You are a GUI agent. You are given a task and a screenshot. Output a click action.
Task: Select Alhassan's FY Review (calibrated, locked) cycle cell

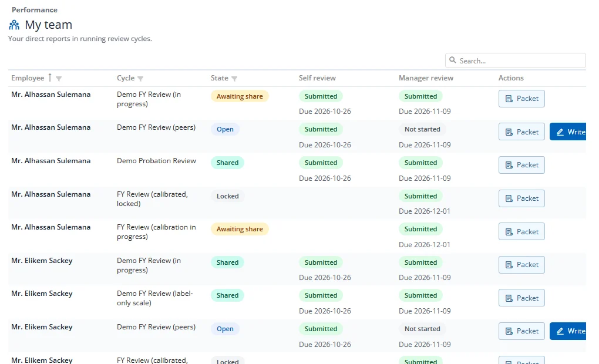point(152,198)
